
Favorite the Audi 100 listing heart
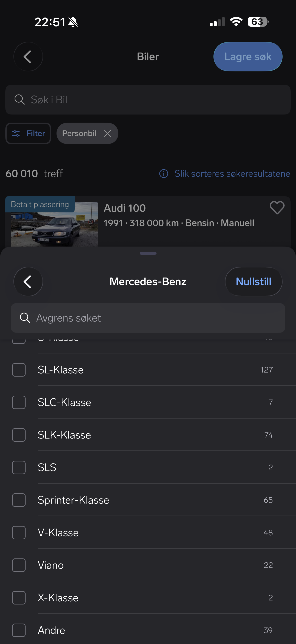pos(277,207)
